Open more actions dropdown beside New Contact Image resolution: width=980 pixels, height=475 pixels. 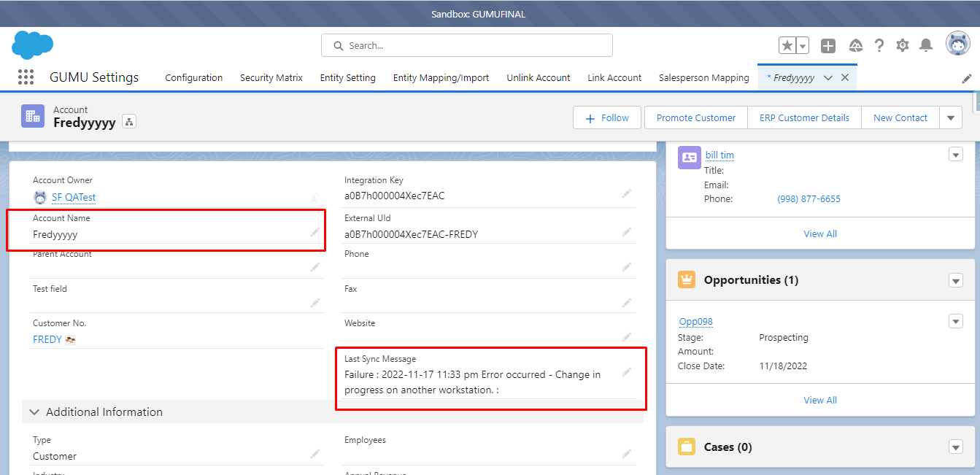pyautogui.click(x=951, y=117)
